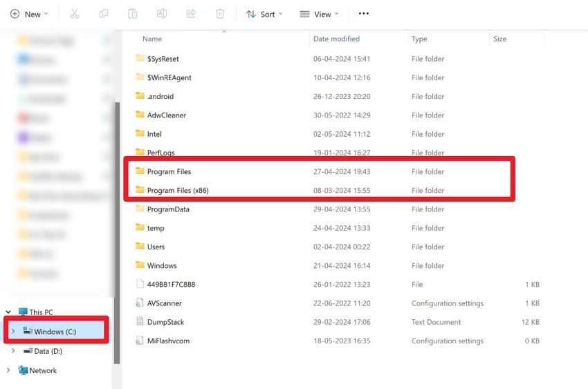Click the Cut scissors icon
588x389 pixels.
[x=75, y=15]
